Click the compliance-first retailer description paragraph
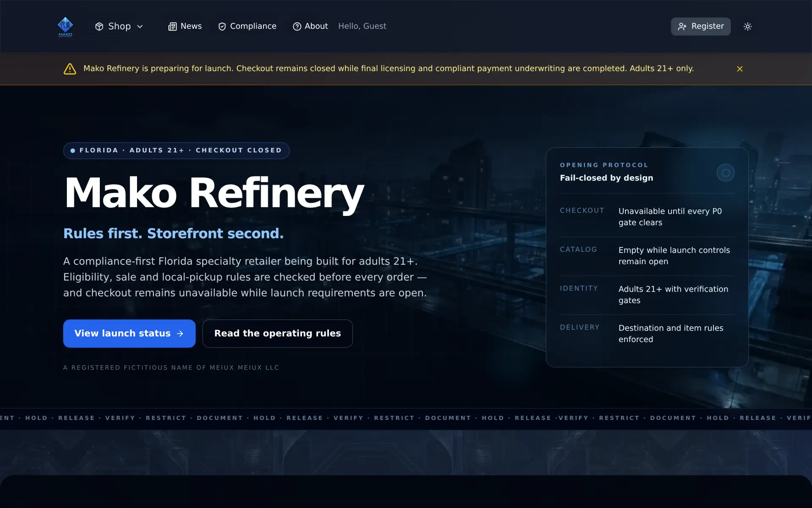This screenshot has width=812, height=508. tap(245, 277)
